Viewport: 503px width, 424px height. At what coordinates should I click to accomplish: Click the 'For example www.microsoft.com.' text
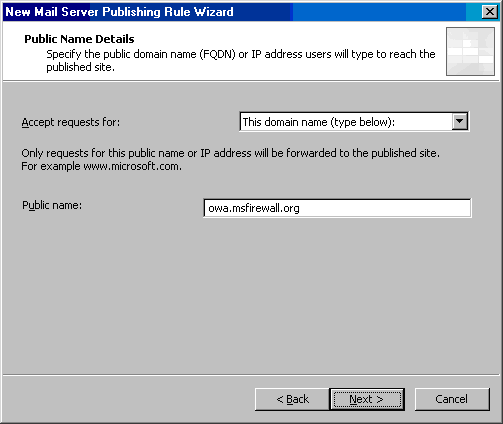(x=101, y=166)
